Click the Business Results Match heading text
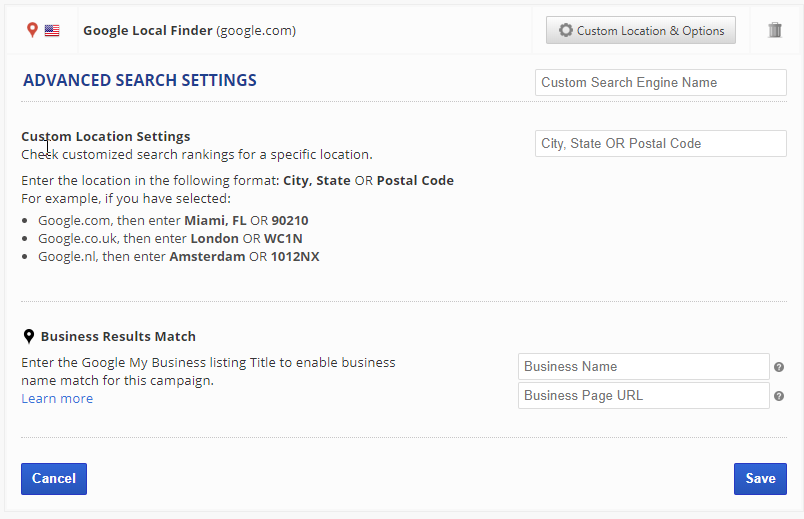Image resolution: width=804 pixels, height=519 pixels. 118,337
